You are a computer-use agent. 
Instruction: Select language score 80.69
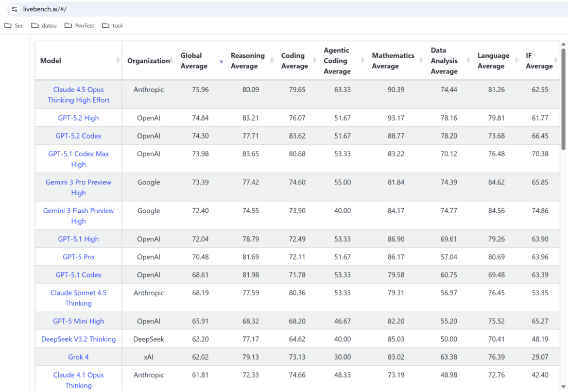(x=496, y=257)
